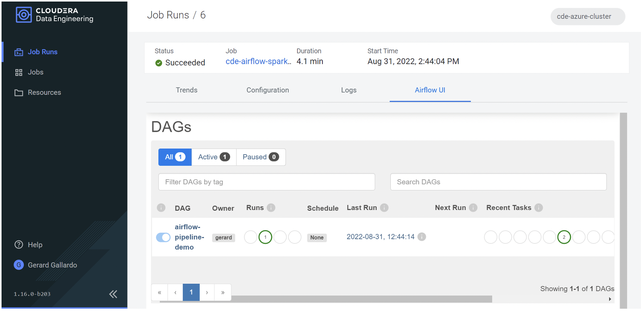Image resolution: width=644 pixels, height=311 pixels.
Task: Click green recent tasks circle showing 2
Action: click(x=564, y=237)
